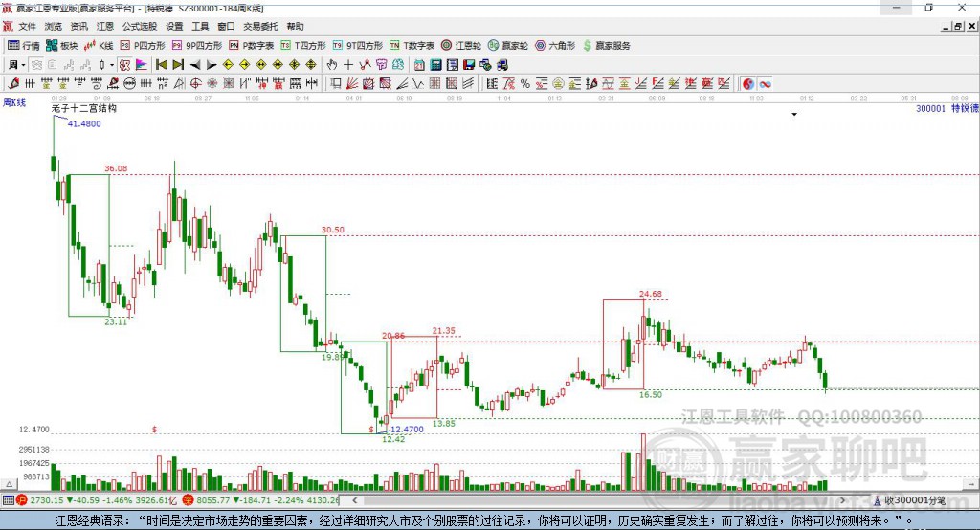Toggle the 权 price adjustment button

[125, 65]
